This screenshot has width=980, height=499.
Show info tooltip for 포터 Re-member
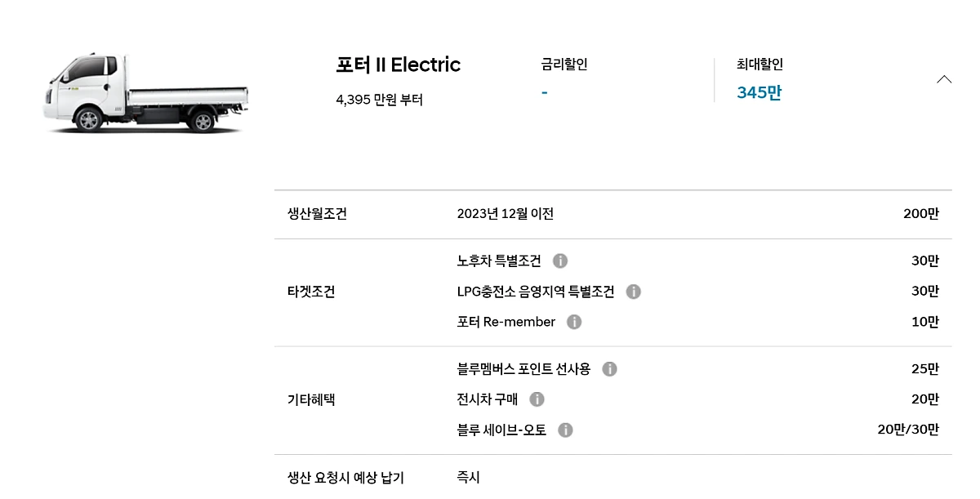click(x=574, y=322)
